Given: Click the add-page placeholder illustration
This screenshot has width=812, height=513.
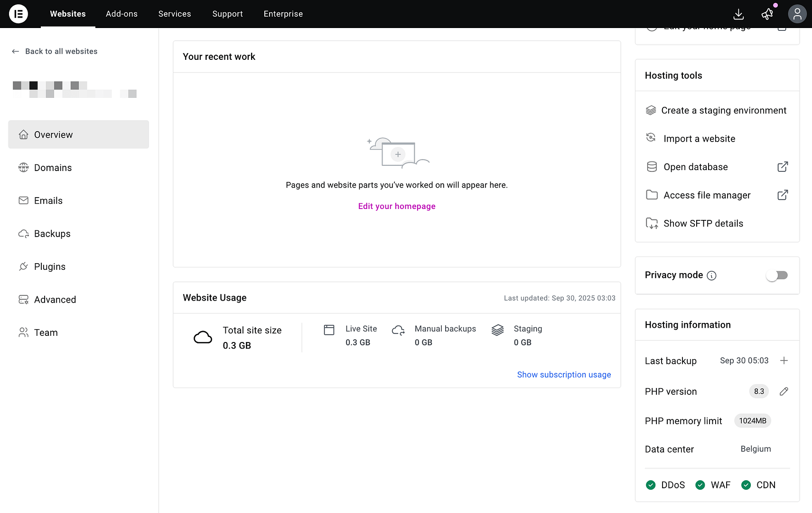Looking at the screenshot, I should pyautogui.click(x=398, y=154).
